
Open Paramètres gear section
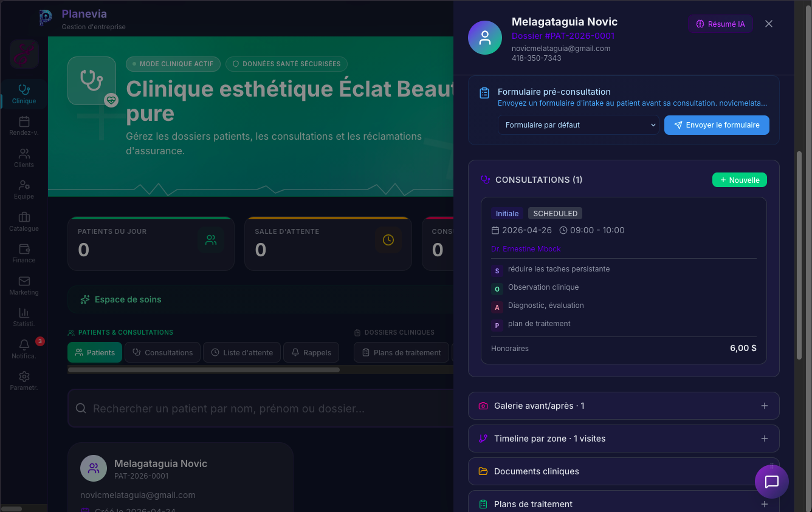point(24,381)
